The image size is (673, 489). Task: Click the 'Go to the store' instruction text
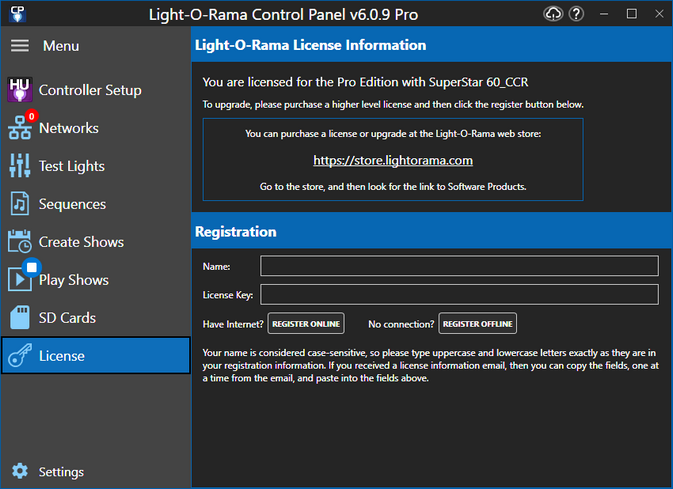click(x=393, y=186)
